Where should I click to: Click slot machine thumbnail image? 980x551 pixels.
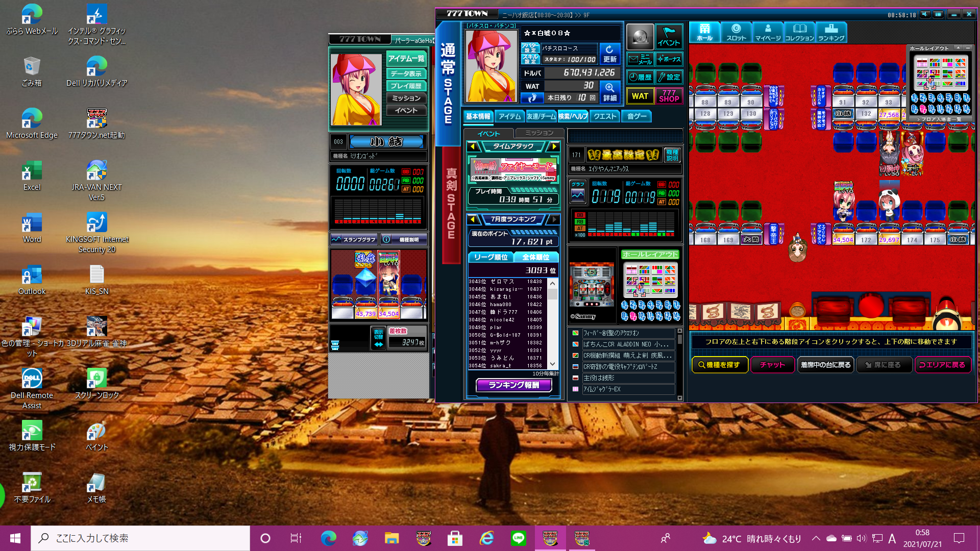(x=592, y=284)
